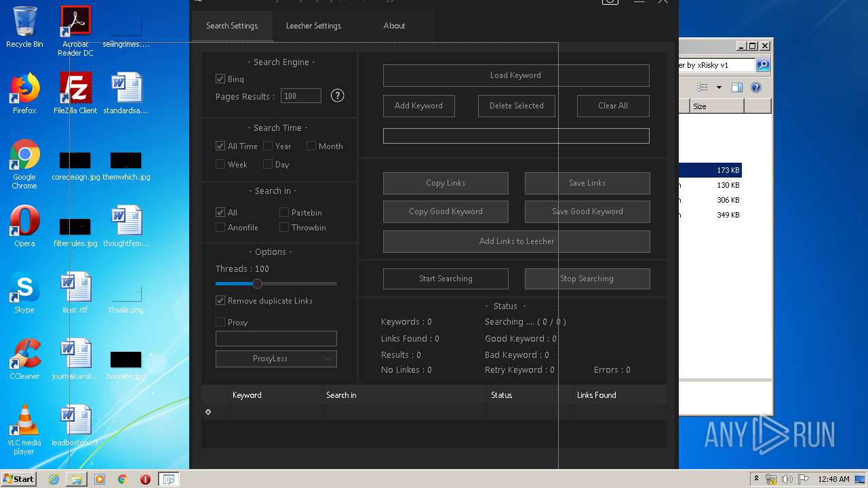Show hidden tray icons arrow
868x488 pixels.
pyautogui.click(x=756, y=479)
